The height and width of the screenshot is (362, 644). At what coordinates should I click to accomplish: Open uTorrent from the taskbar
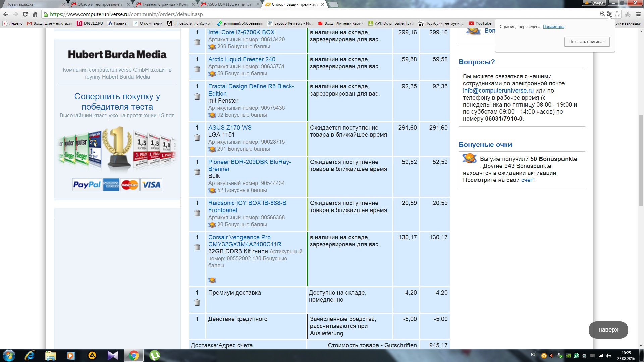coord(154,355)
